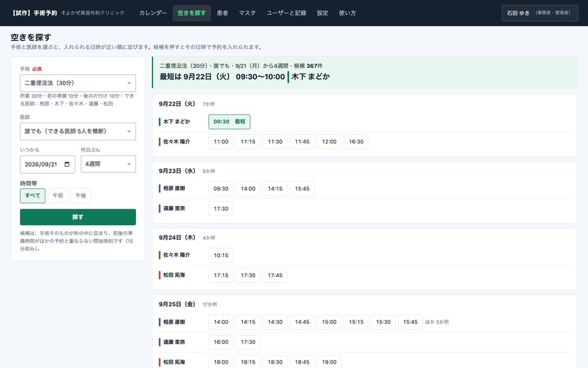Select すべて time range option
Image resolution: width=588 pixels, height=368 pixels.
32,196
